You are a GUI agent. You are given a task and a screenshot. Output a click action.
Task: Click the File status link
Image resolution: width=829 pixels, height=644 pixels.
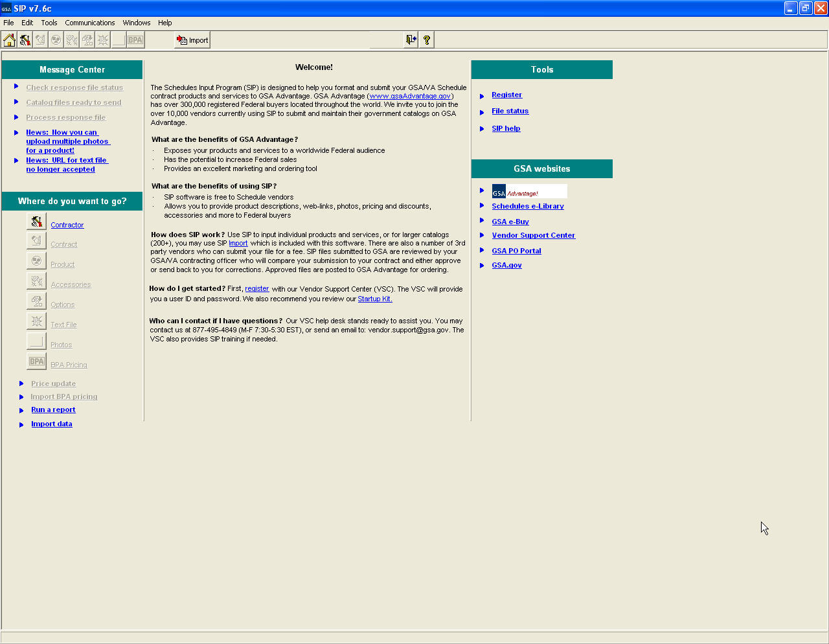click(510, 111)
